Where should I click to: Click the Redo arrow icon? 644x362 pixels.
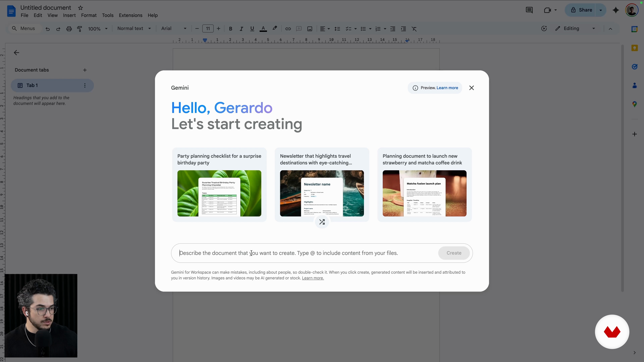point(58,29)
